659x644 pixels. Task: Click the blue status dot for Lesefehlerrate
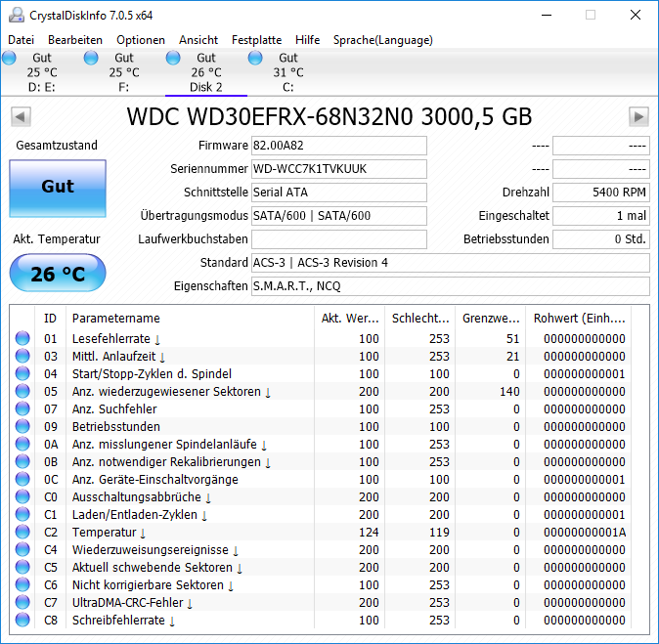point(22,338)
